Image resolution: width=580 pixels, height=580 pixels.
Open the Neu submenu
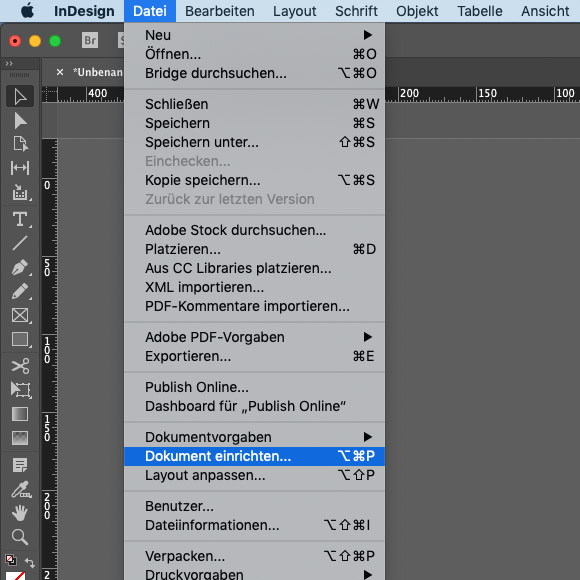point(254,35)
